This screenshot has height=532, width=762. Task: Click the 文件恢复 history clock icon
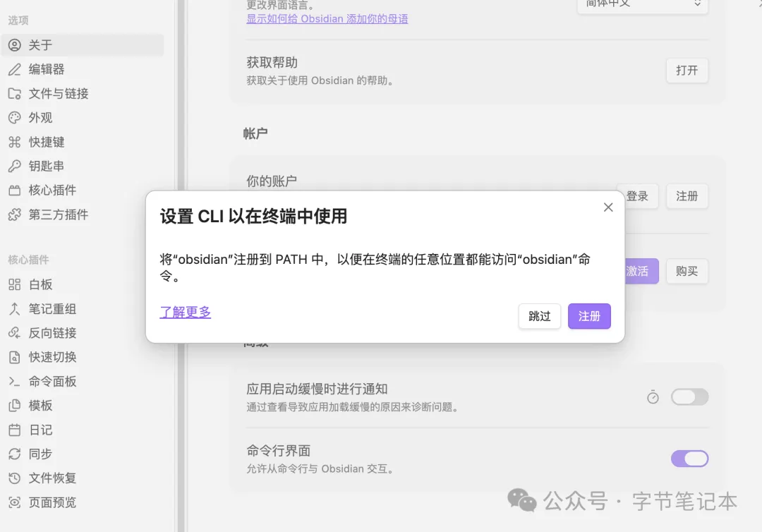(15, 478)
